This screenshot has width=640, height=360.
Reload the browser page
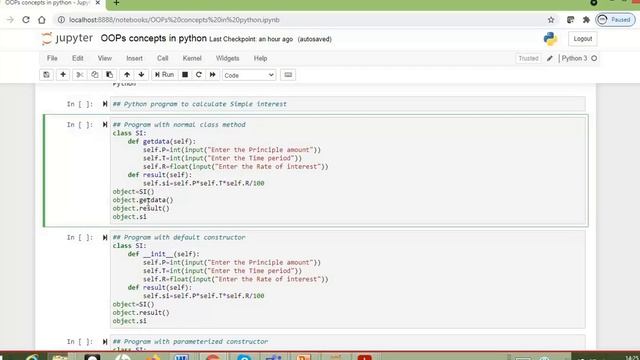coord(26,20)
